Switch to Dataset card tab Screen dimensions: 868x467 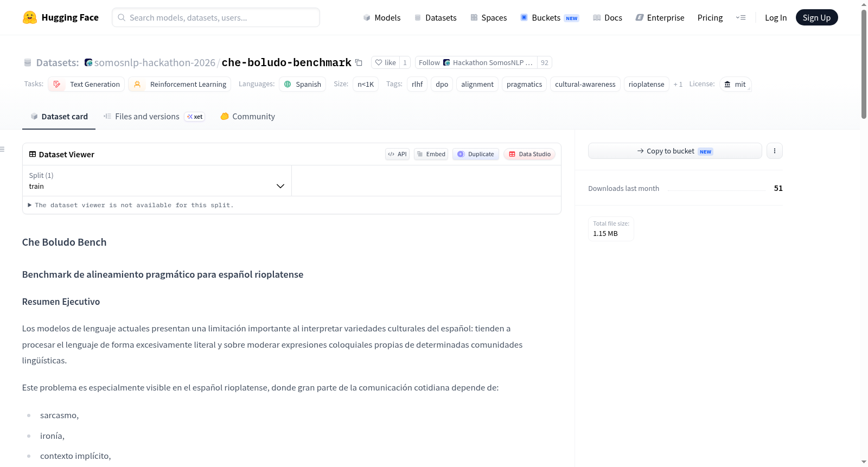(x=59, y=116)
